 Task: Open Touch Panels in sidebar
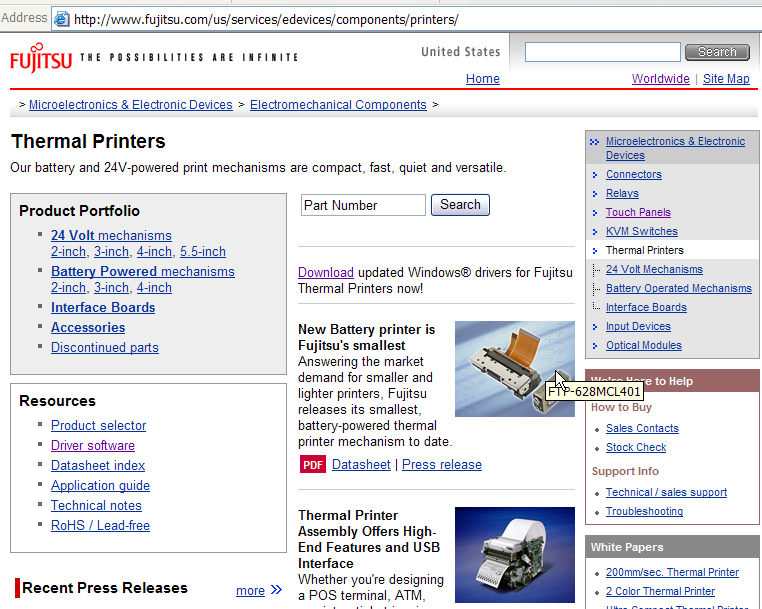pos(638,212)
